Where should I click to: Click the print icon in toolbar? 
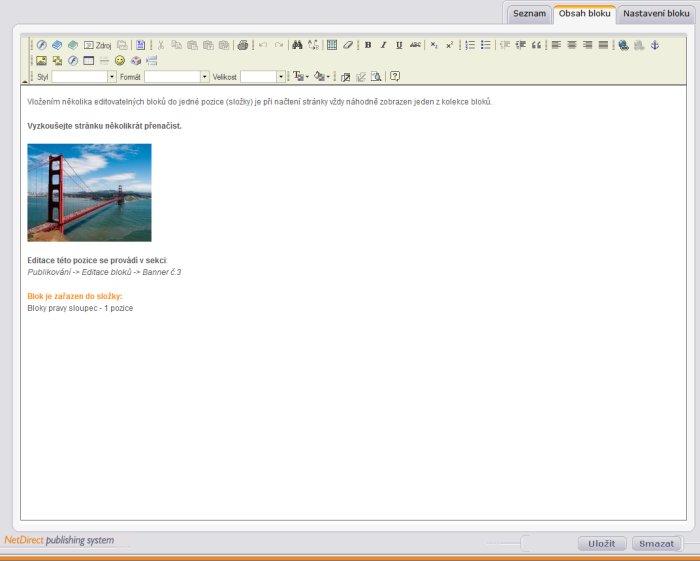242,45
